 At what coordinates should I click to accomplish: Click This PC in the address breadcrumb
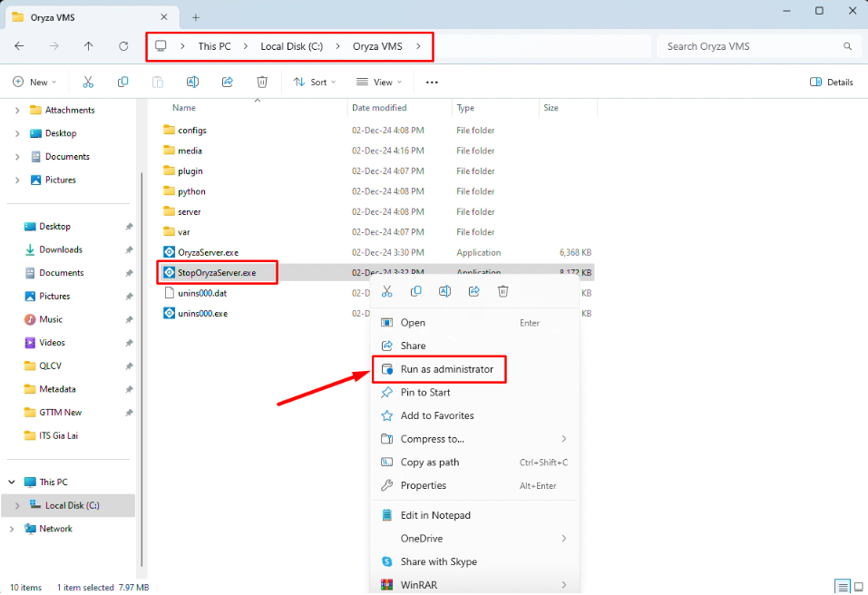215,46
